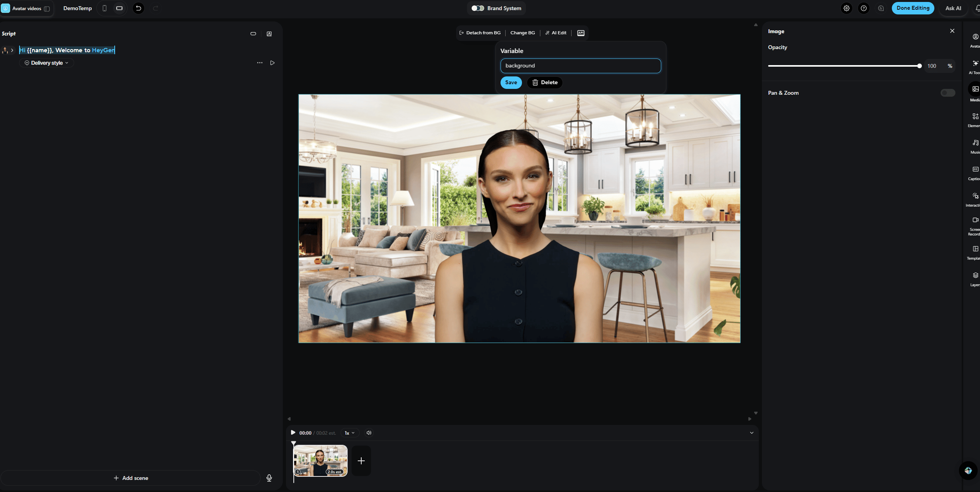Image resolution: width=980 pixels, height=492 pixels.
Task: Open Ask AI
Action: point(953,8)
